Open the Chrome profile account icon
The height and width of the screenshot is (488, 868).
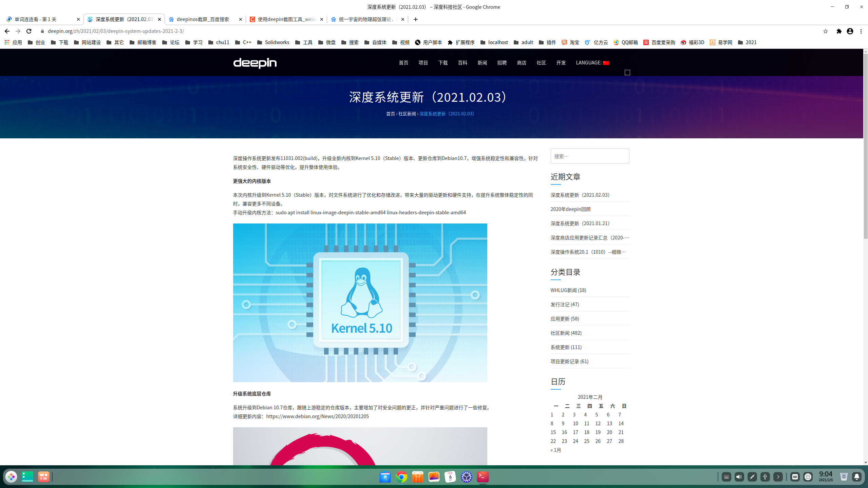850,31
